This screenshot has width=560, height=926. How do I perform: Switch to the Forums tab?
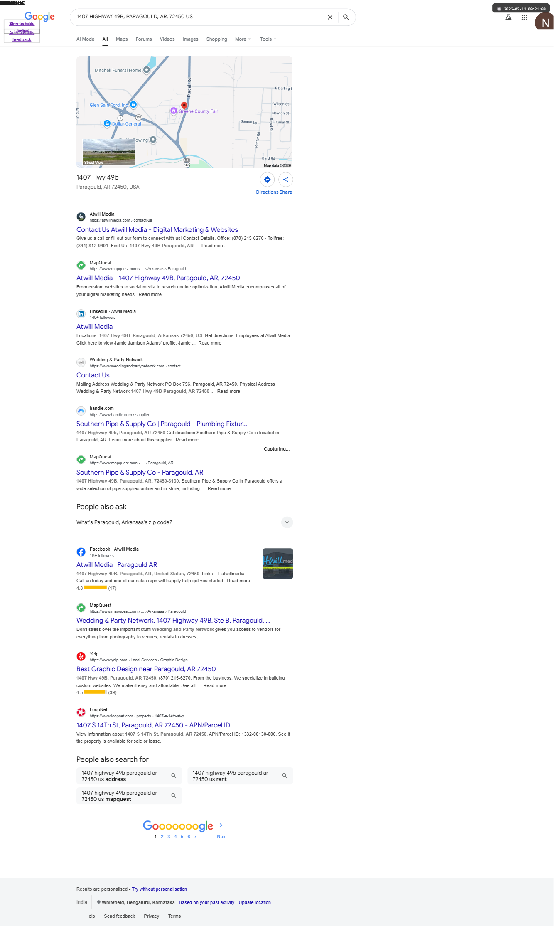tap(144, 39)
